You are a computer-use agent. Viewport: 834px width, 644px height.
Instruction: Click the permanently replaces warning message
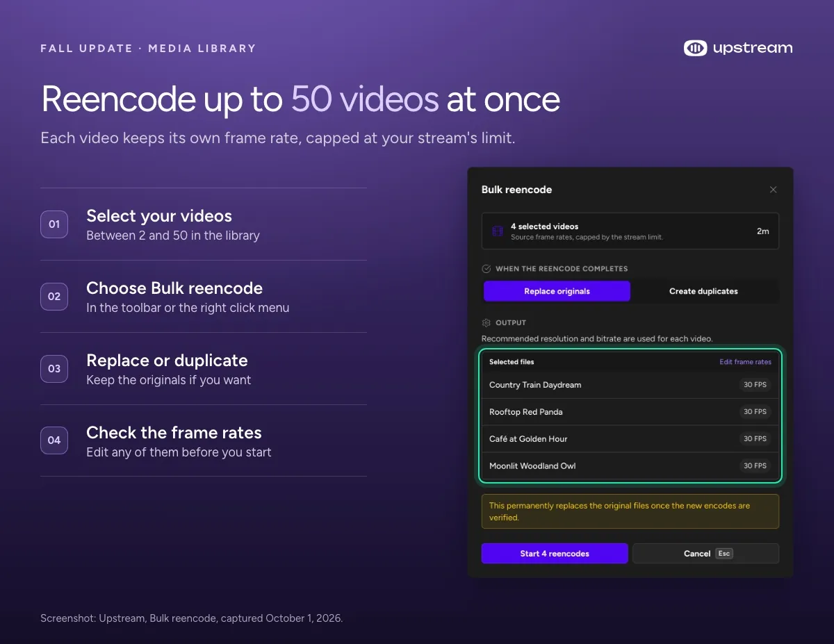tap(630, 511)
